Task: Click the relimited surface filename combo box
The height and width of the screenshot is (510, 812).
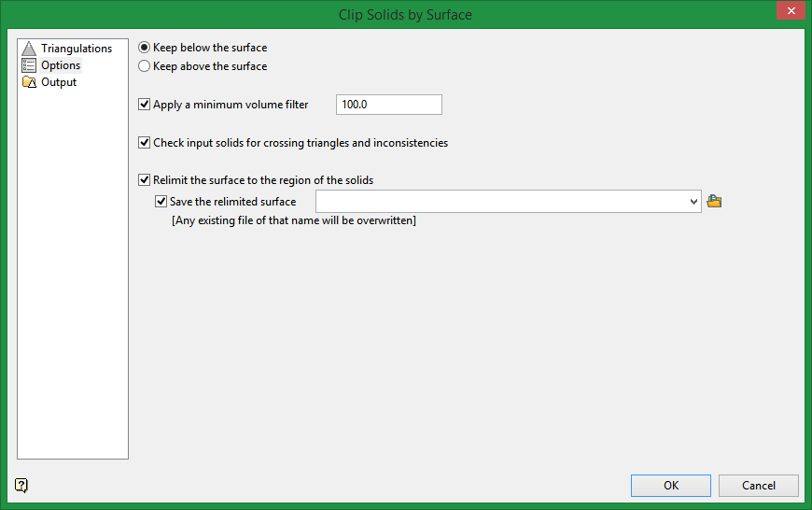Action: (508, 201)
